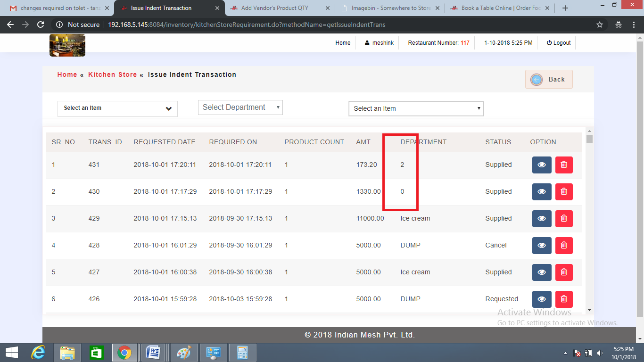Screen dimensions: 644x362
Task: Go to Kitchen Store breadcrumb
Action: click(x=112, y=74)
